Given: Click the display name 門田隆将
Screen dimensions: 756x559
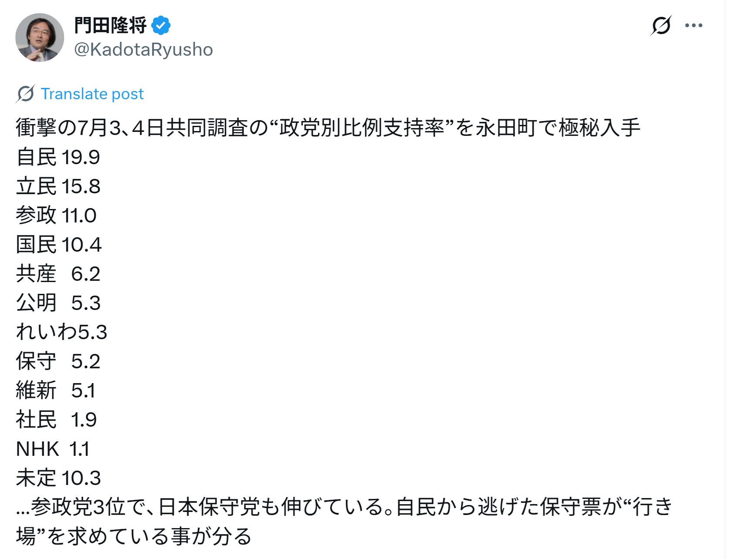Looking at the screenshot, I should click(x=110, y=25).
